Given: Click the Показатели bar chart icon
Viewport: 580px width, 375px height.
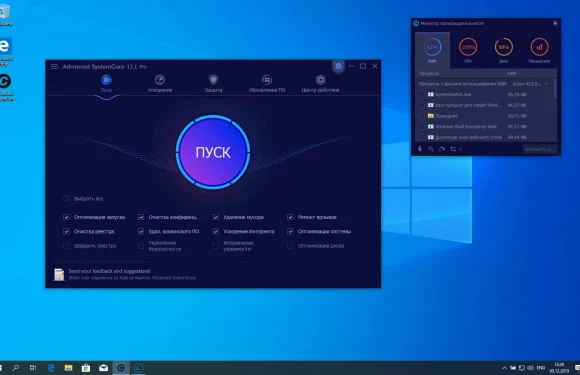Looking at the screenshot, I should [539, 47].
